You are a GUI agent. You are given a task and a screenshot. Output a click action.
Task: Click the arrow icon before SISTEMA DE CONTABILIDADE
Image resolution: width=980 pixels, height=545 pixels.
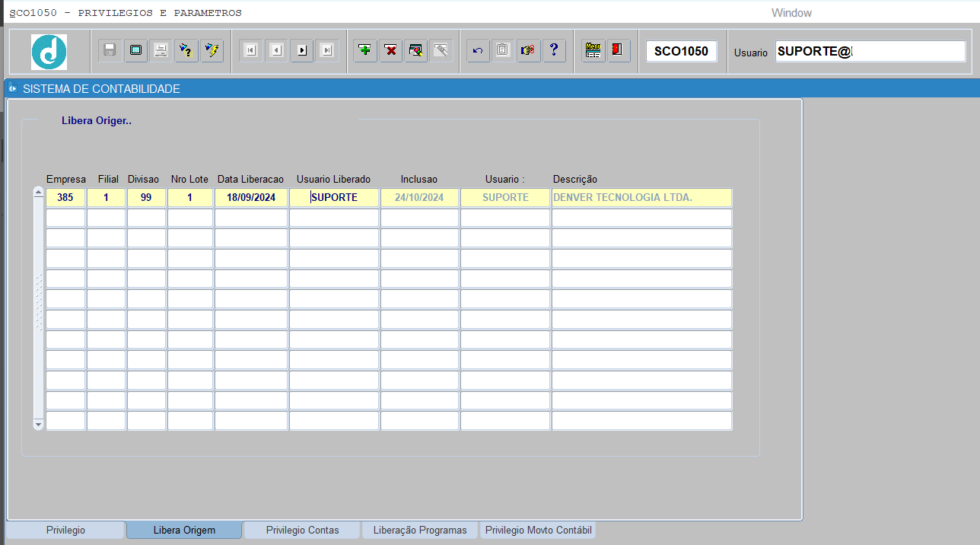(x=13, y=89)
